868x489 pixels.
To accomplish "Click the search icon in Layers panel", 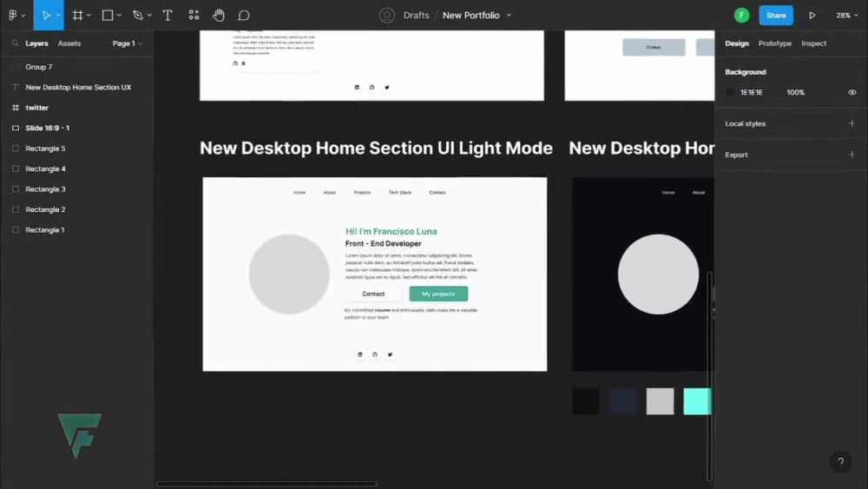I will [x=15, y=43].
